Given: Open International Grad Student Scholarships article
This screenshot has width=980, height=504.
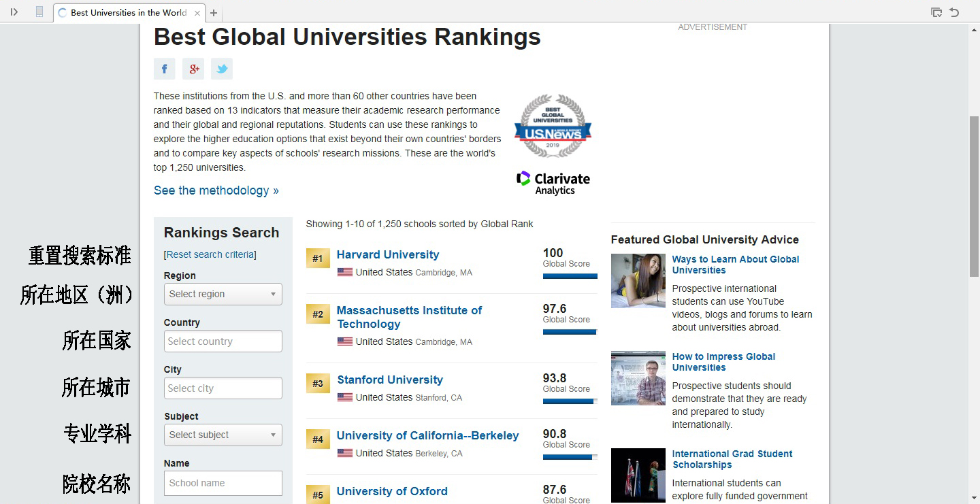Looking at the screenshot, I should 732,459.
